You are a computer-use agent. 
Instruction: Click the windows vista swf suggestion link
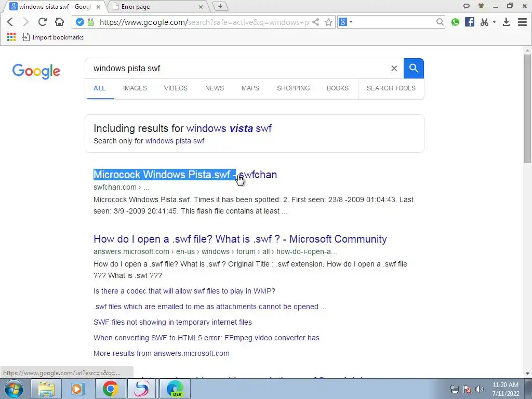point(229,128)
